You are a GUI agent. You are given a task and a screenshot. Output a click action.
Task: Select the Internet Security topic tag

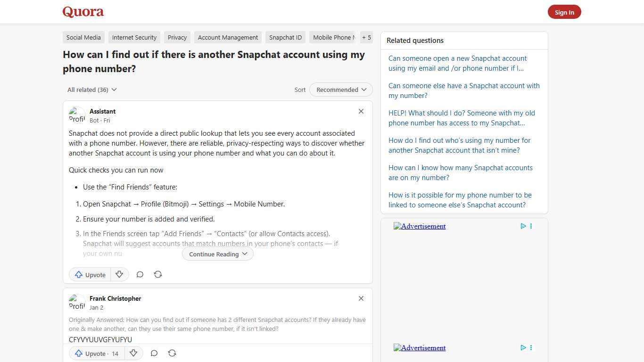pyautogui.click(x=134, y=37)
